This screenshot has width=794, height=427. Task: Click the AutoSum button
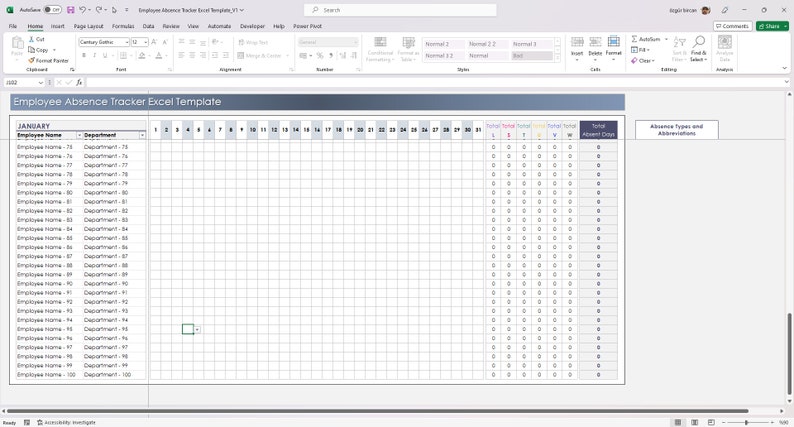tap(646, 39)
